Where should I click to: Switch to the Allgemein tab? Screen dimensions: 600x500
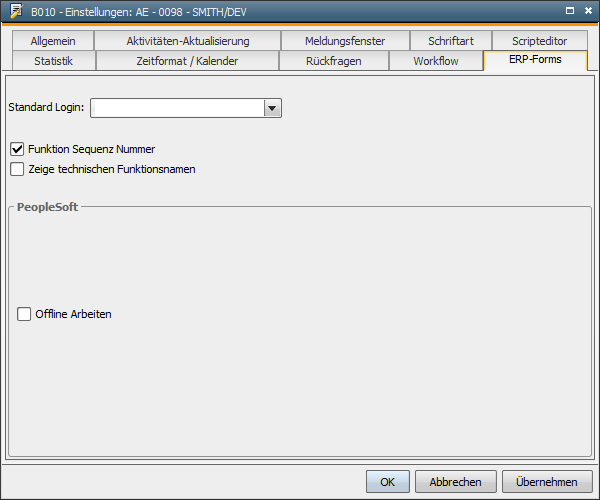pos(53,41)
